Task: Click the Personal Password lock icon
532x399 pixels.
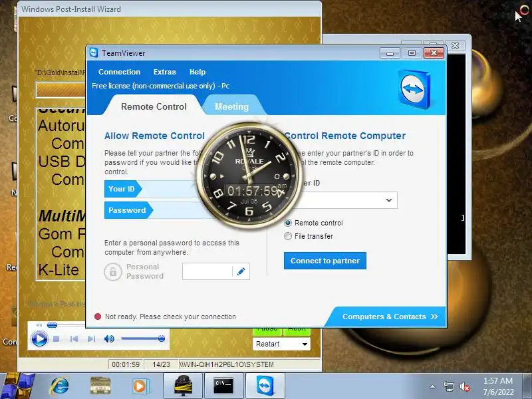Action: tap(113, 271)
